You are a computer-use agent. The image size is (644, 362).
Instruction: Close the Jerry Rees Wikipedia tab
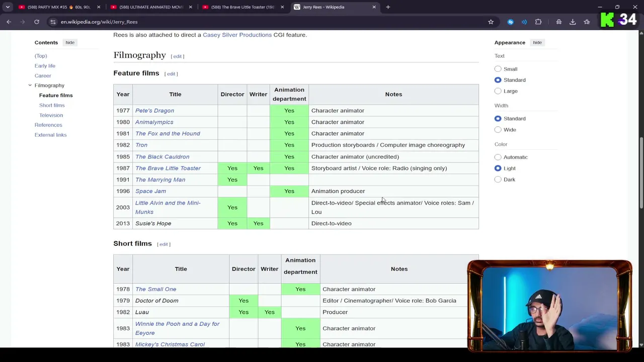[374, 7]
